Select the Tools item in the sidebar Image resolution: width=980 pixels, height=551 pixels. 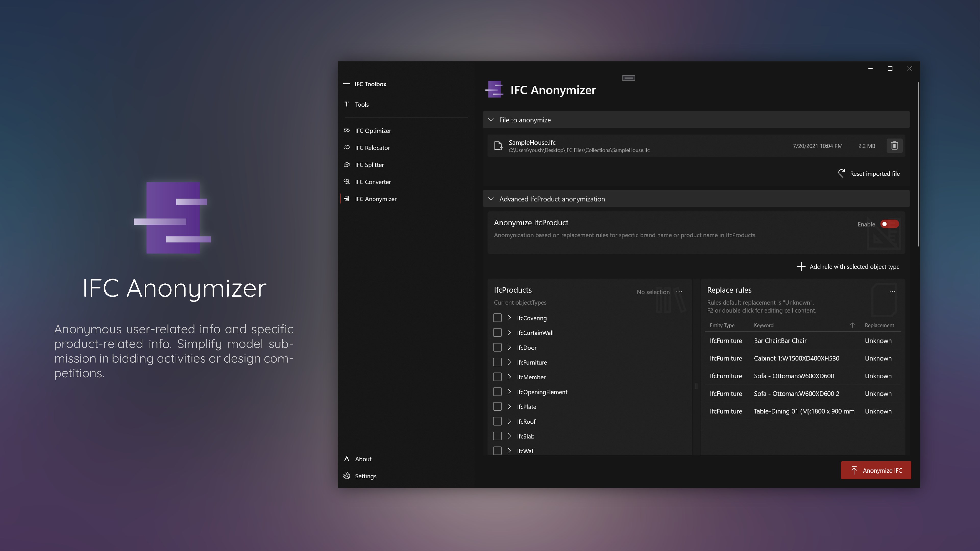coord(361,105)
